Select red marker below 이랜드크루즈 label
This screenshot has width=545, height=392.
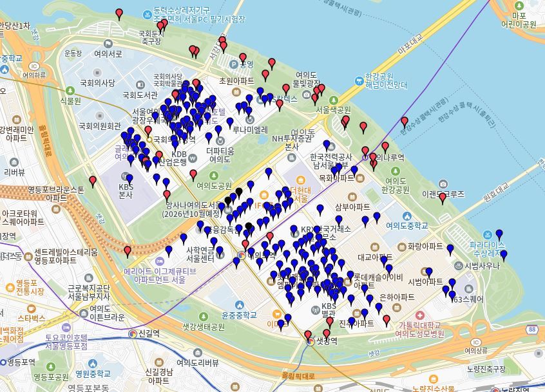point(442,198)
